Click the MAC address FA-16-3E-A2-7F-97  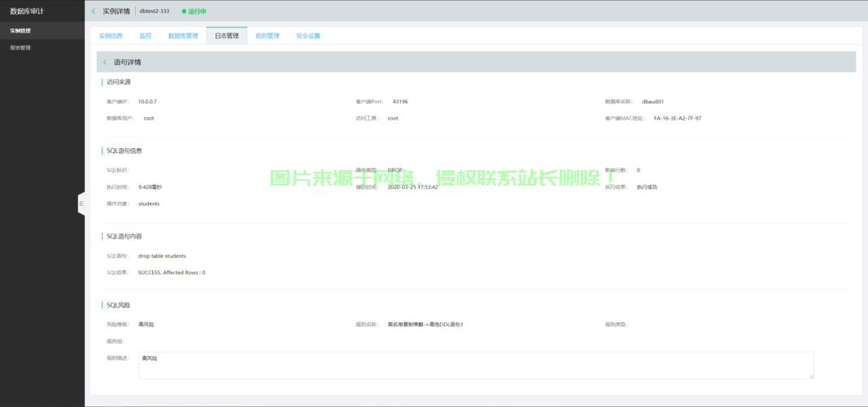(677, 118)
